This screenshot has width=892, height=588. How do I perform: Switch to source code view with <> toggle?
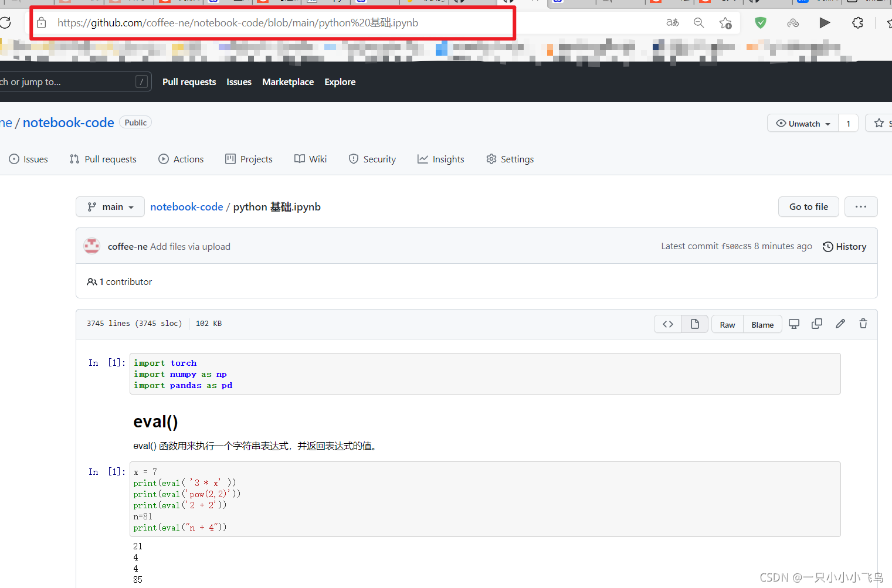(x=667, y=324)
